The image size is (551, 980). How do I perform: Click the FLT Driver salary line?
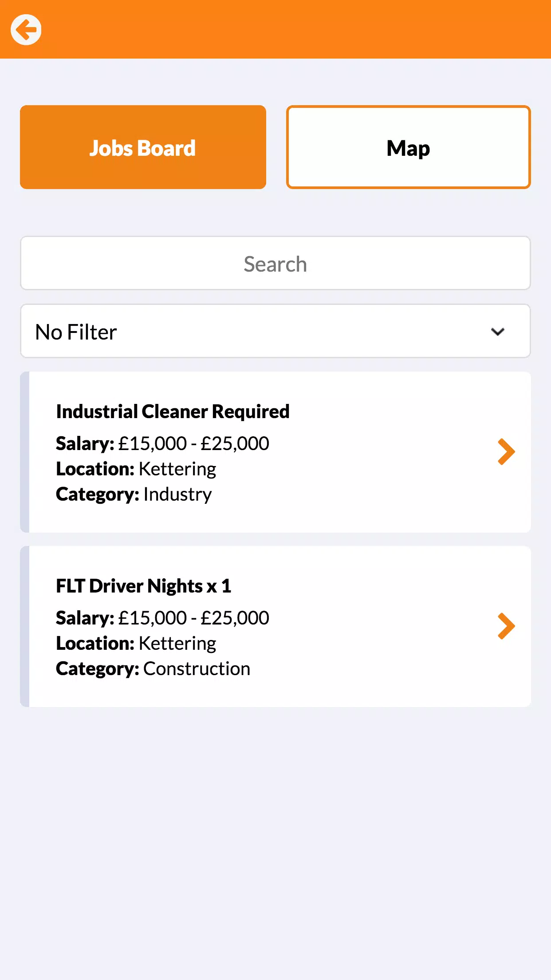coord(162,618)
